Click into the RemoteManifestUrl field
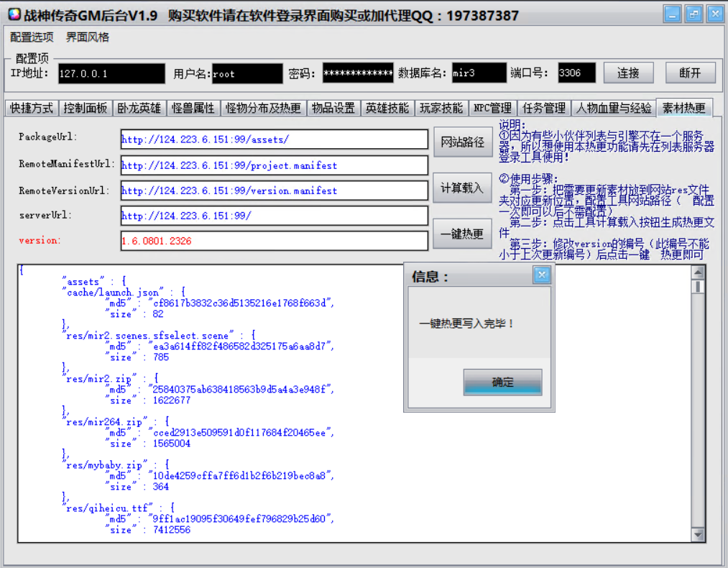 point(274,165)
